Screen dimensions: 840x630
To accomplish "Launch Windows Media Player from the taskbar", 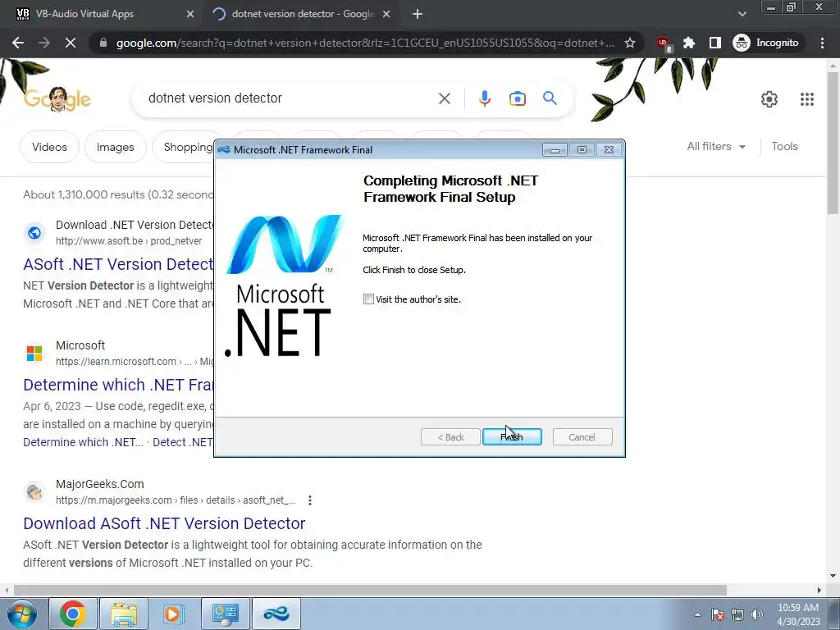I will click(x=174, y=614).
